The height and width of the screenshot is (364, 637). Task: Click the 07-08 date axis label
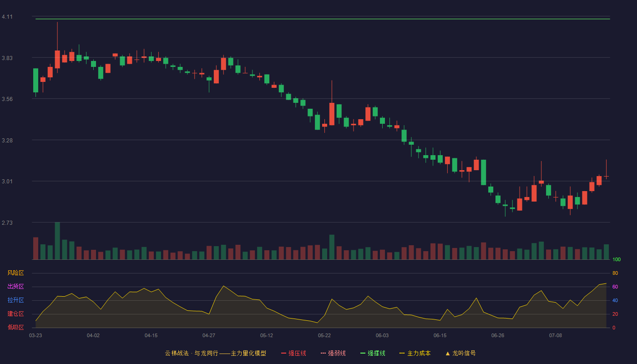(x=556, y=335)
